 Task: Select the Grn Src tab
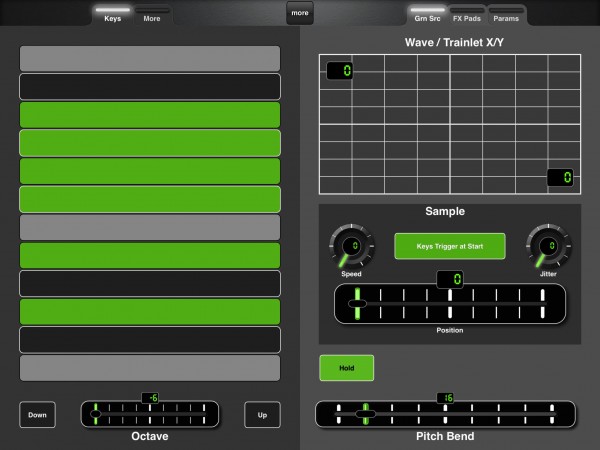click(x=427, y=15)
